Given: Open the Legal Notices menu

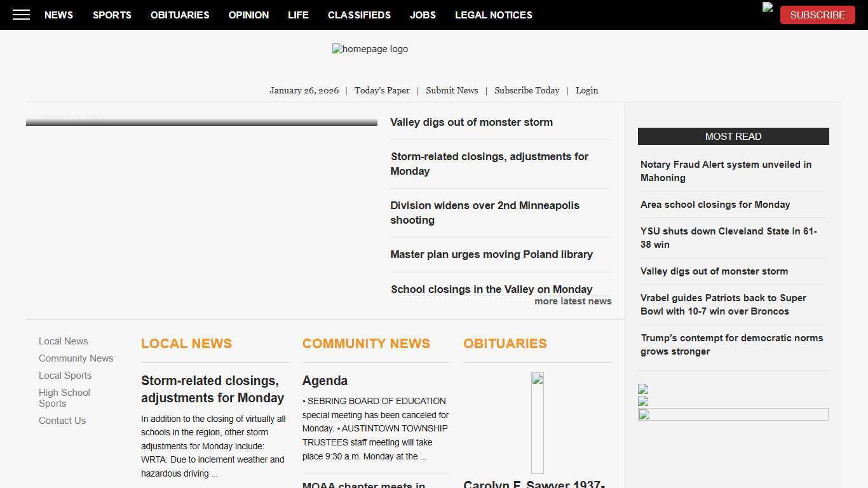Looking at the screenshot, I should click(x=493, y=15).
